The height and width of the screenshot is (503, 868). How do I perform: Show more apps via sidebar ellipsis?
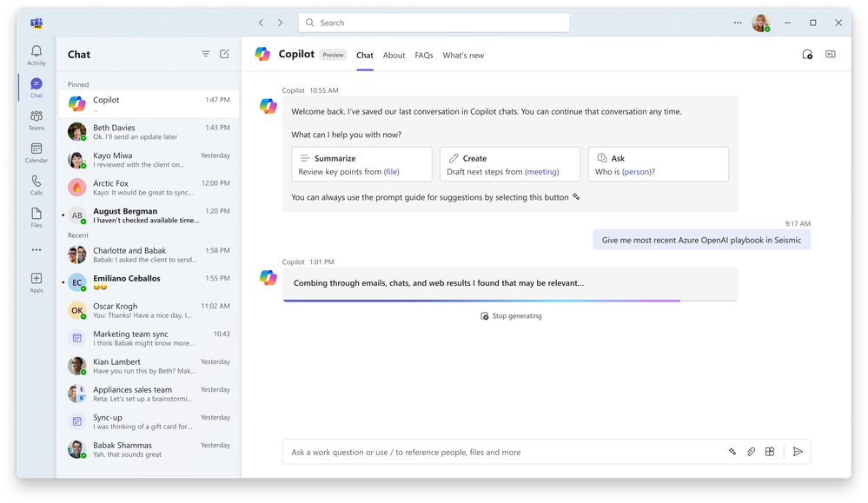[36, 250]
